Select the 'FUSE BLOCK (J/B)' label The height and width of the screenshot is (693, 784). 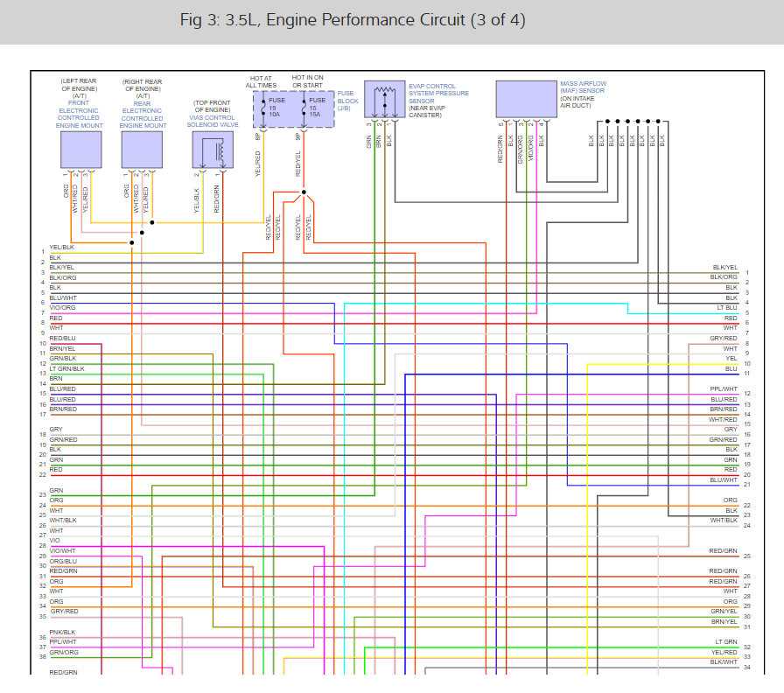coord(347,101)
